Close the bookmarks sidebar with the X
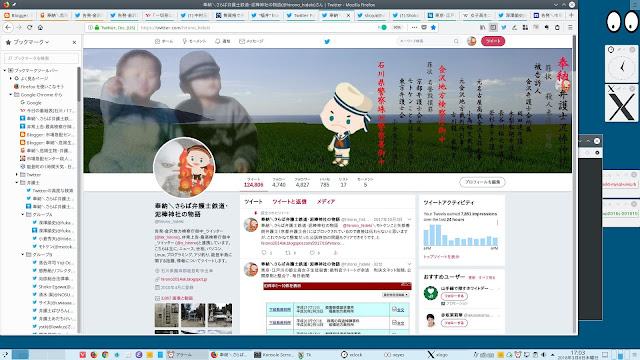 (74, 42)
